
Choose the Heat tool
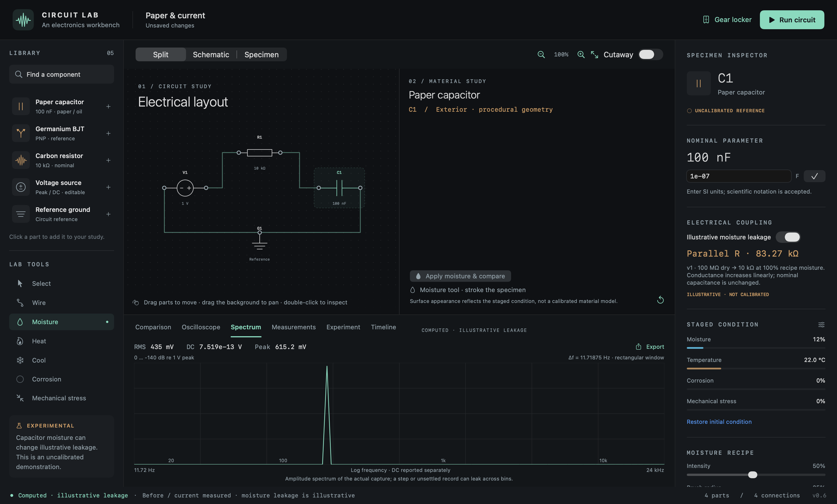pos(61,341)
